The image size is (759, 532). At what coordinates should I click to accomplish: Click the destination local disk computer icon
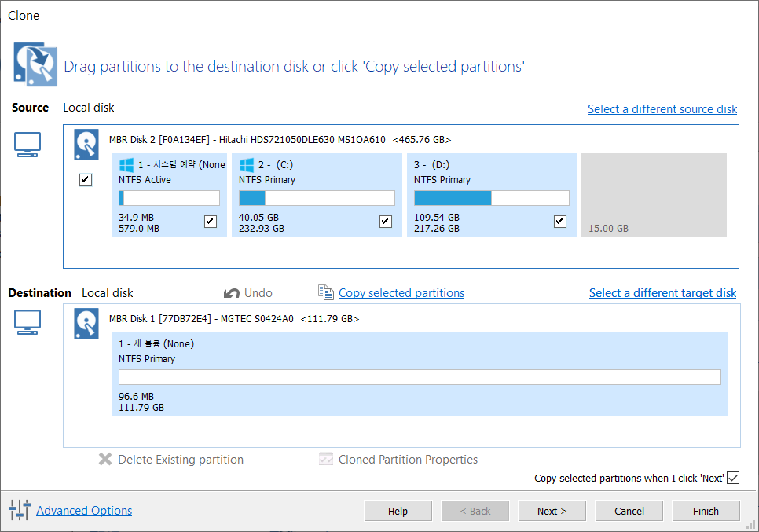click(x=27, y=322)
